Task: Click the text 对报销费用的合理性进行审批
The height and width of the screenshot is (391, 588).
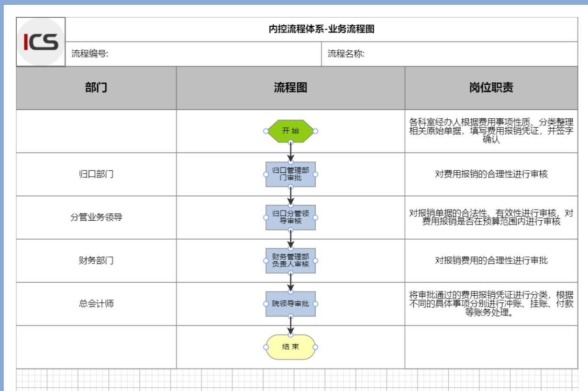Action: click(x=491, y=261)
